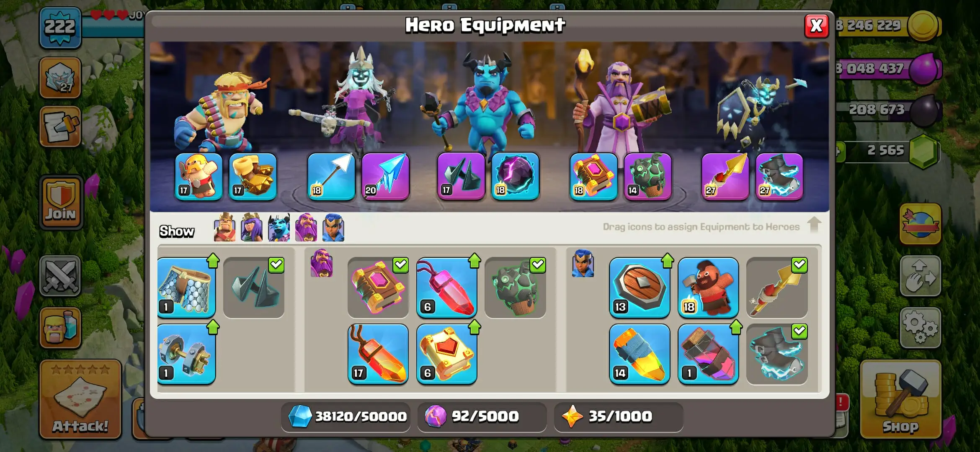Select the level 13 Royal Gem shield
Screen dimensions: 980x452
(640, 288)
